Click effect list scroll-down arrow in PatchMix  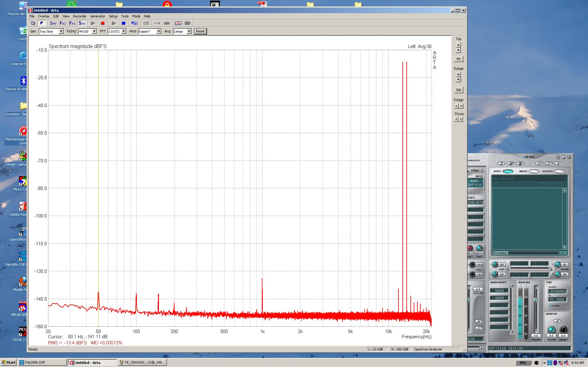564,247
